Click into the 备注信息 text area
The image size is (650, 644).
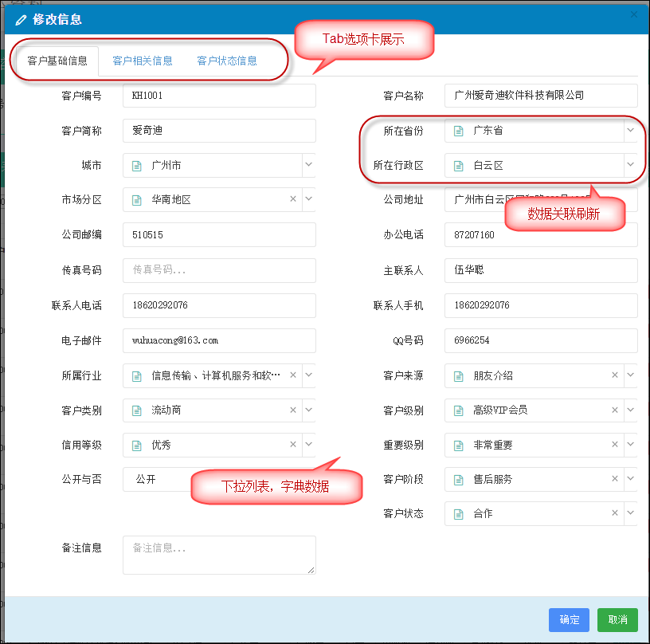[219, 555]
